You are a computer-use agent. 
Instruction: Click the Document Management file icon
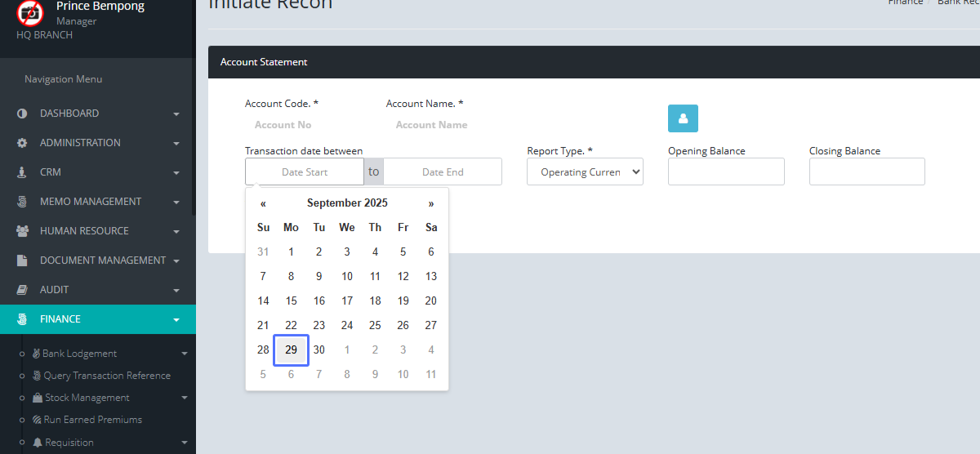(x=22, y=260)
